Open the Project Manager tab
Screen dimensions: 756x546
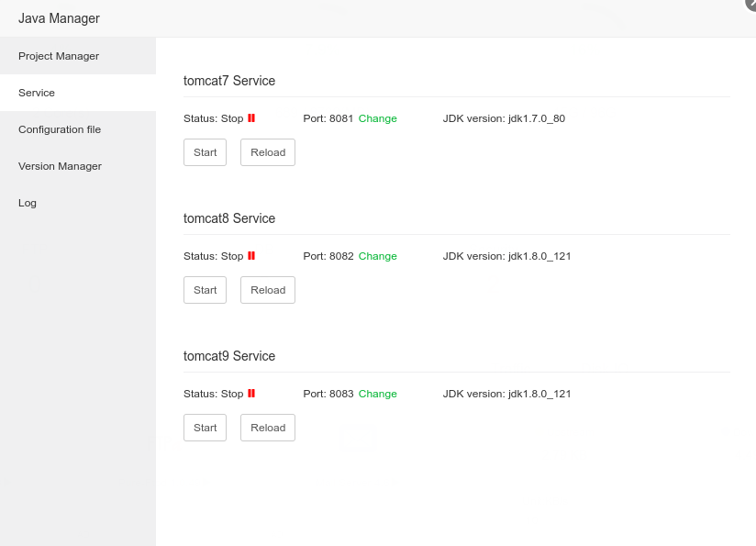click(59, 56)
